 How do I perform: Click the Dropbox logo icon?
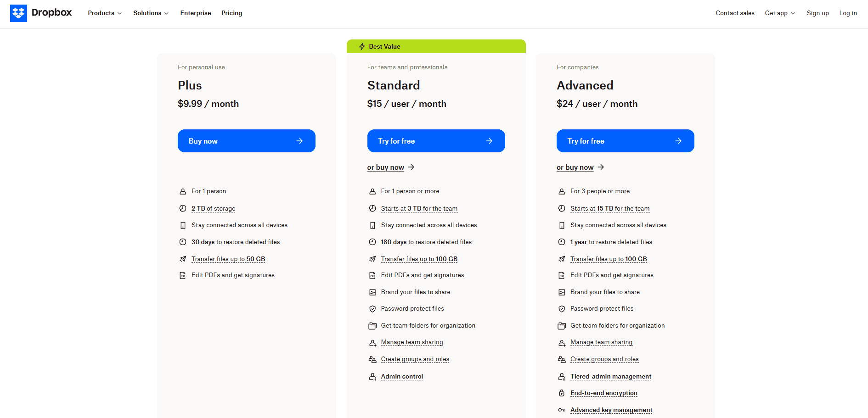pos(18,13)
